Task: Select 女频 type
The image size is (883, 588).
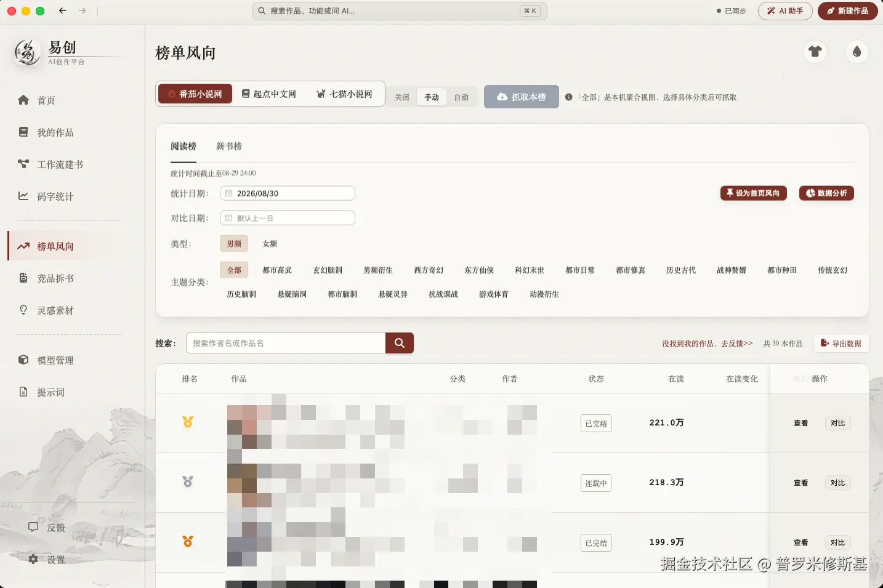Action: pyautogui.click(x=270, y=244)
